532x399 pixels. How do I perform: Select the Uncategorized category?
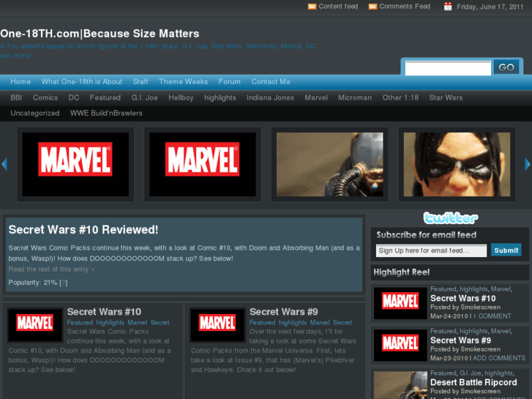point(35,113)
